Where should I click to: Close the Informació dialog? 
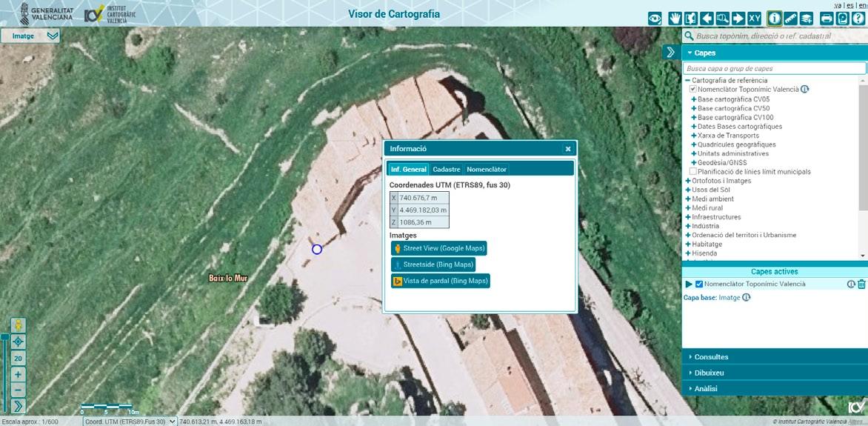(568, 149)
